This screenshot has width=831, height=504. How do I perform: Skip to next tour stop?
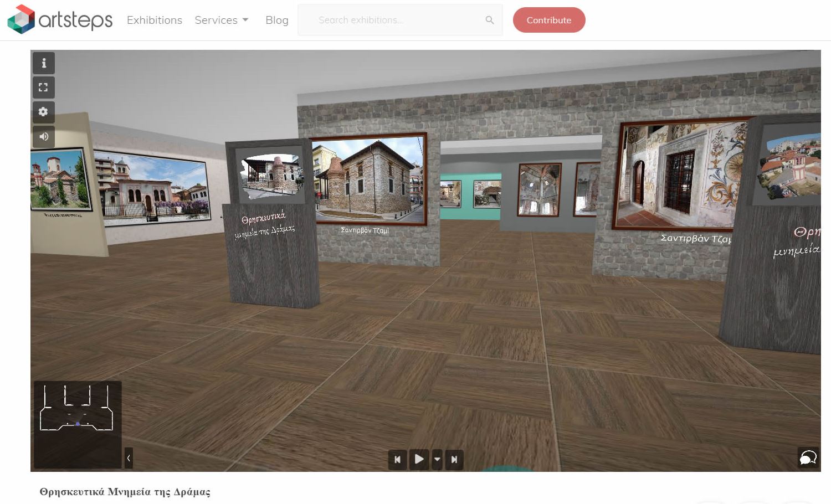(454, 459)
